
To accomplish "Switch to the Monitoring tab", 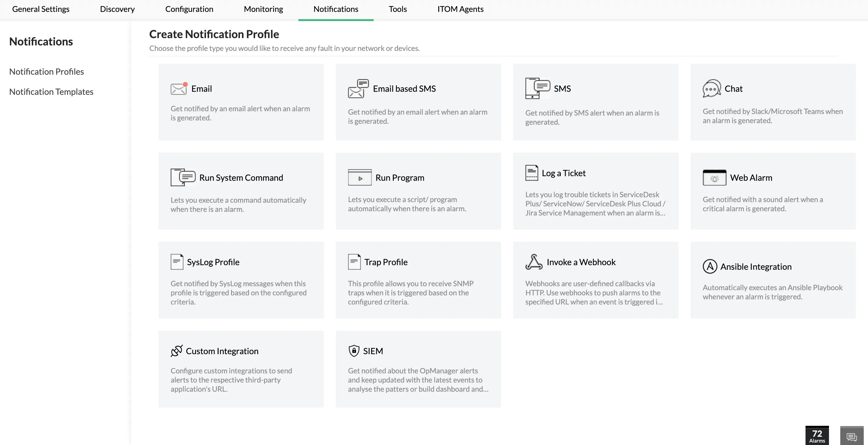I will (263, 9).
